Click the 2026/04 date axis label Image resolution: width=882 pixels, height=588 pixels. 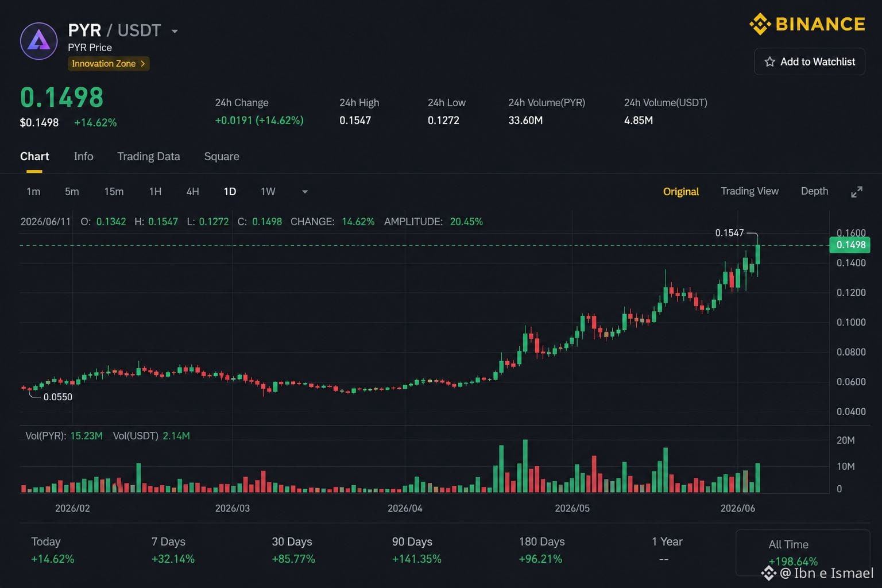pyautogui.click(x=405, y=508)
